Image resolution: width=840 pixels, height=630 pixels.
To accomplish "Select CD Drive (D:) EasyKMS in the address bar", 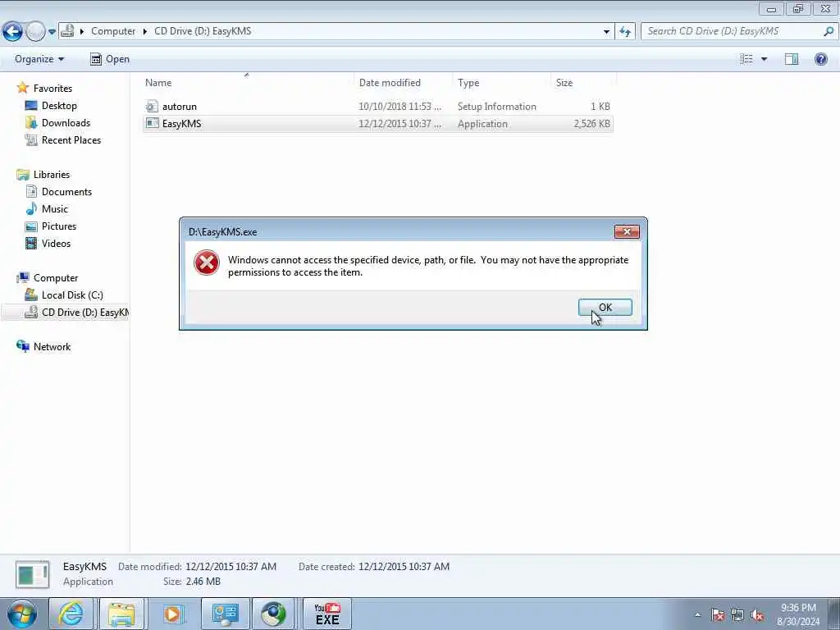I will point(203,31).
